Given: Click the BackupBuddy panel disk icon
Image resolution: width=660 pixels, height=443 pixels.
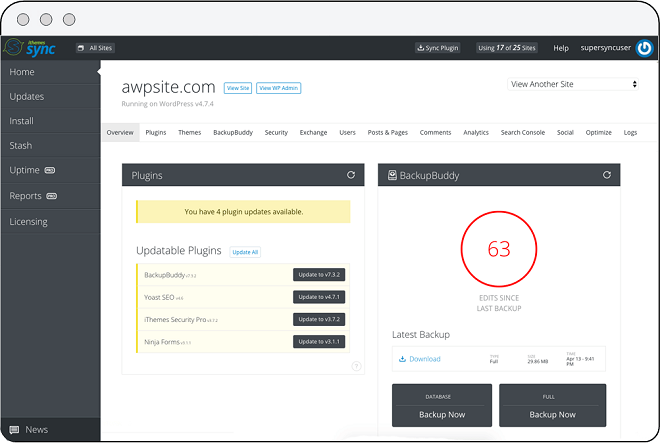Looking at the screenshot, I should tap(392, 175).
